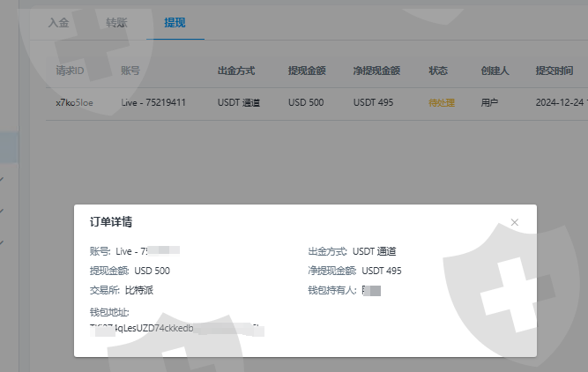
Task: Click the 订单详情 dialog title
Action: tap(111, 221)
